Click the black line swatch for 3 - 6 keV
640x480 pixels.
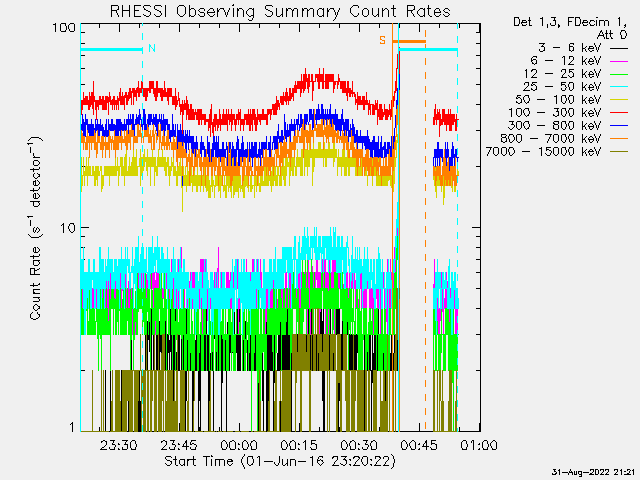click(619, 48)
